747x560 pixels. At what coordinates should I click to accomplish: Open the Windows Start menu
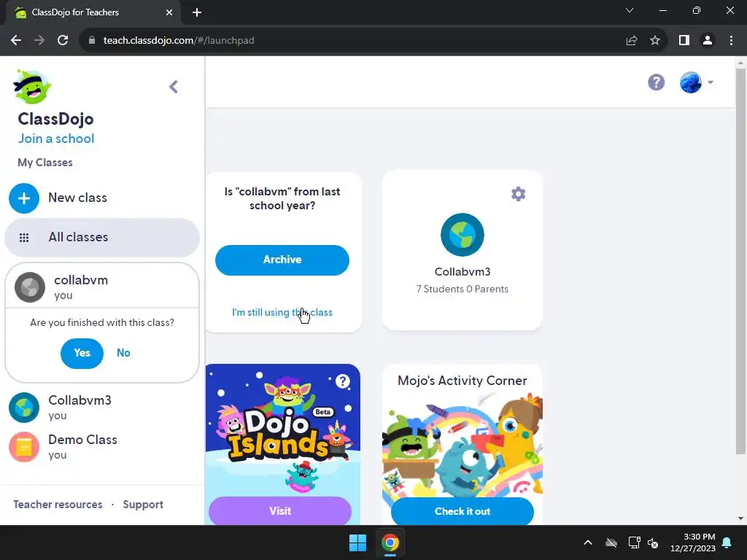[x=357, y=542]
